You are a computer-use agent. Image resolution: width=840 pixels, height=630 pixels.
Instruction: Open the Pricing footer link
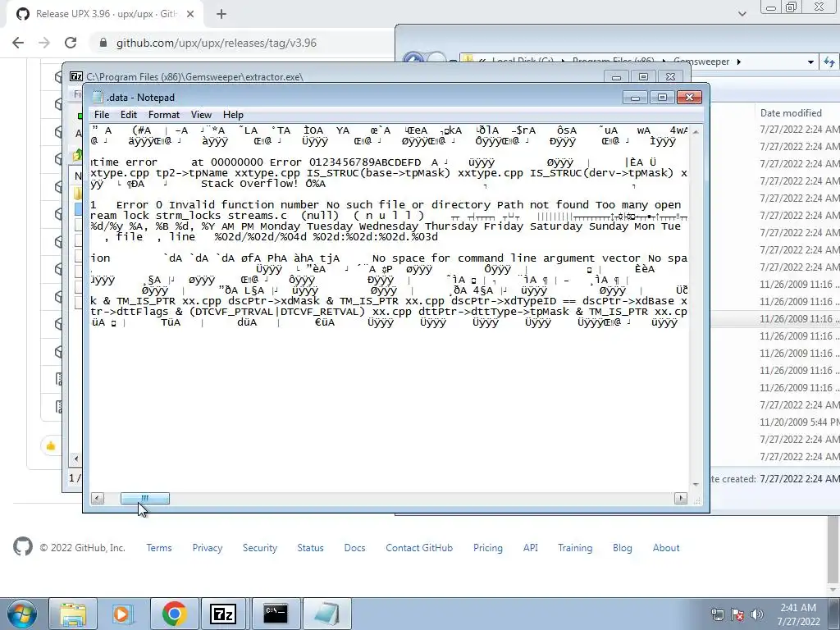[488, 548]
